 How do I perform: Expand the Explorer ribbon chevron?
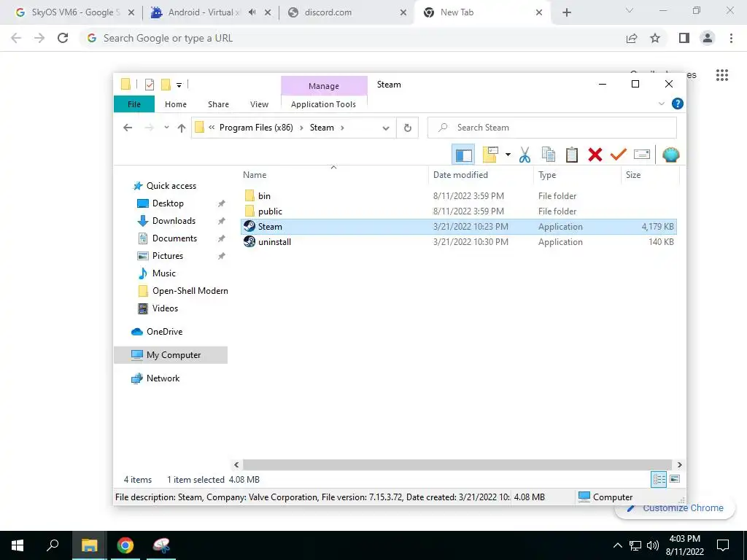(661, 104)
